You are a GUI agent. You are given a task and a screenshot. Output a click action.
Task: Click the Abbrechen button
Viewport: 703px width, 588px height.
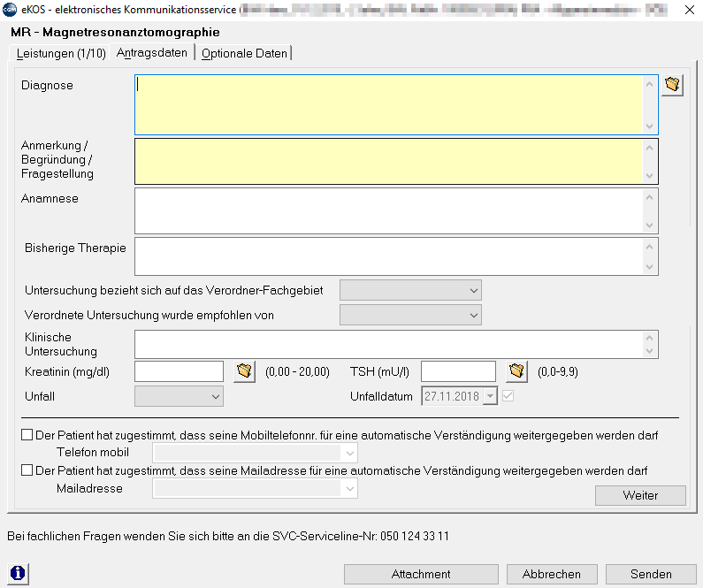pos(552,574)
